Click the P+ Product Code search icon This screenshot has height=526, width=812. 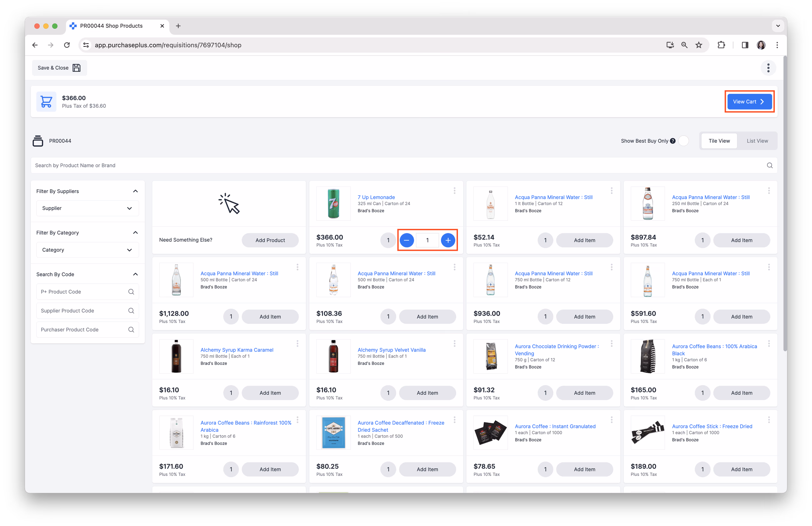131,292
